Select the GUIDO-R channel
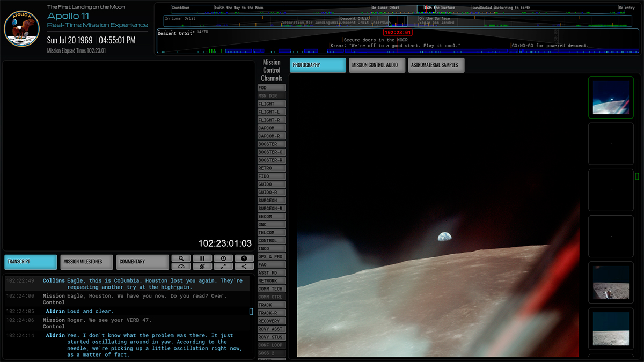This screenshot has width=644, height=362. 272,193
